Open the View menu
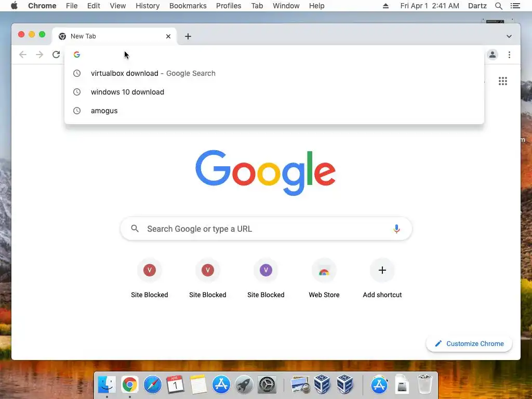 click(118, 6)
